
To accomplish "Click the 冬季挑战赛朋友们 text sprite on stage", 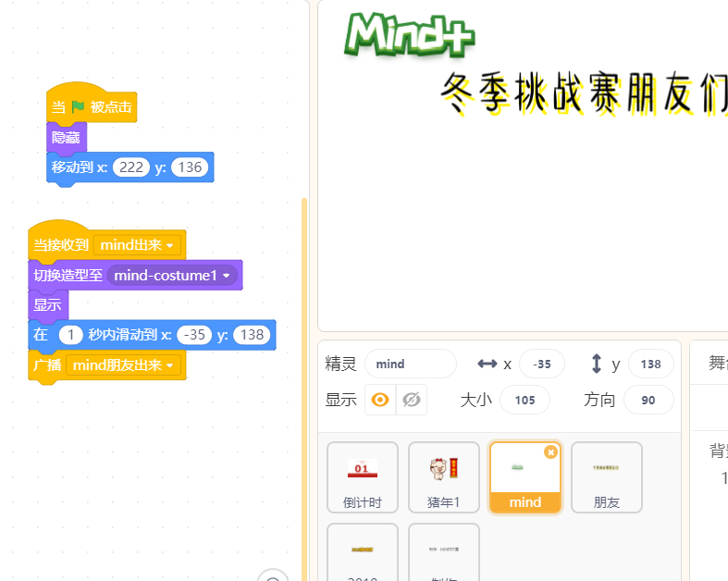I will click(584, 93).
